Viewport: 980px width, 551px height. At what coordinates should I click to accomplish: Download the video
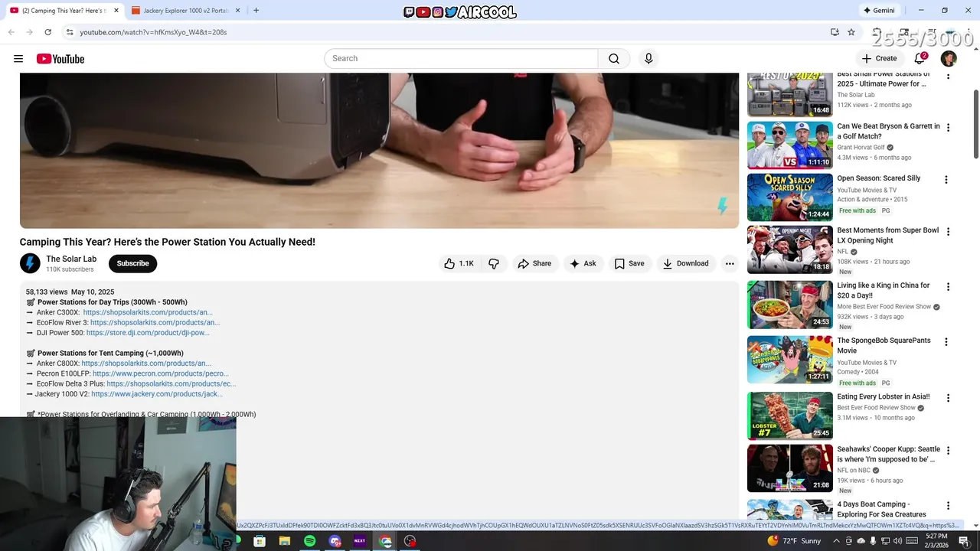(x=685, y=263)
